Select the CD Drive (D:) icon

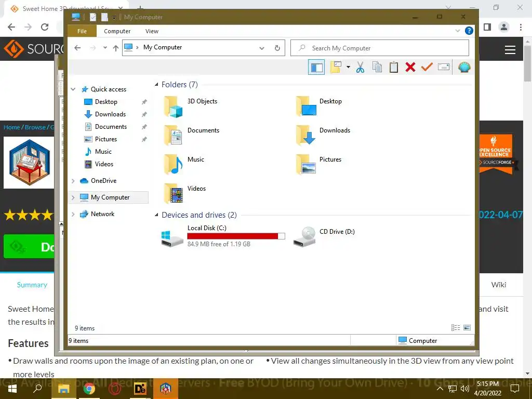pos(304,237)
